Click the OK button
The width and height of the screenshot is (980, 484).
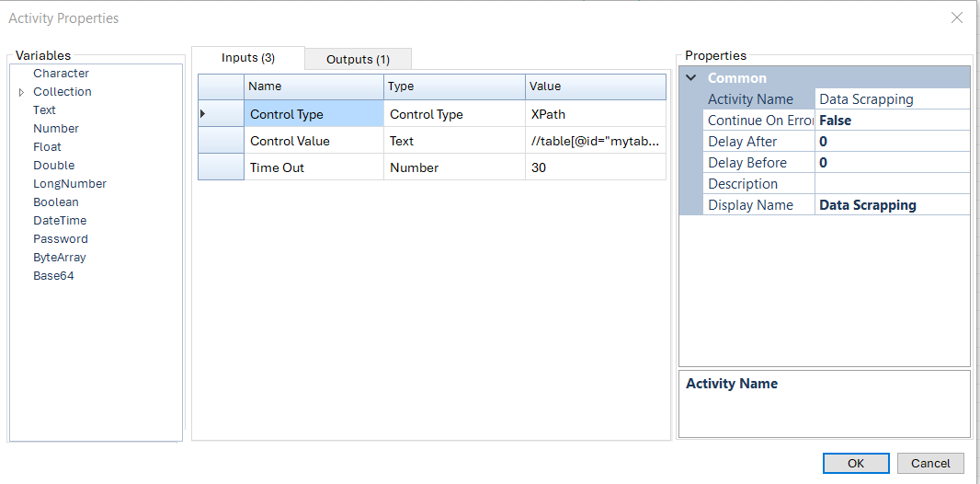click(855, 463)
